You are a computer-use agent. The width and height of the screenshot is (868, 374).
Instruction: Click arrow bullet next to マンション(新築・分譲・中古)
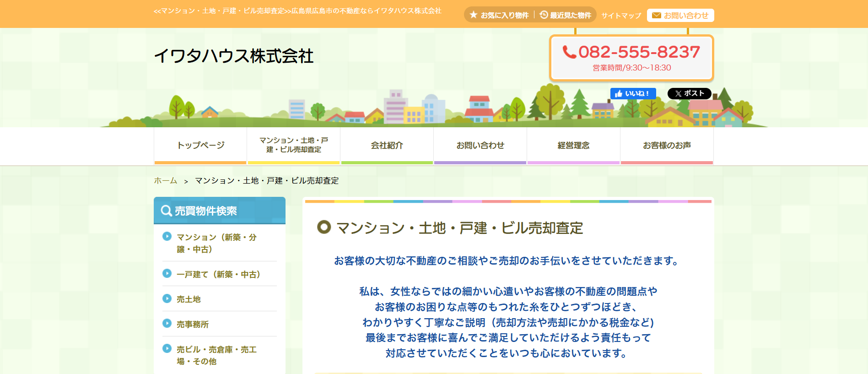(167, 236)
